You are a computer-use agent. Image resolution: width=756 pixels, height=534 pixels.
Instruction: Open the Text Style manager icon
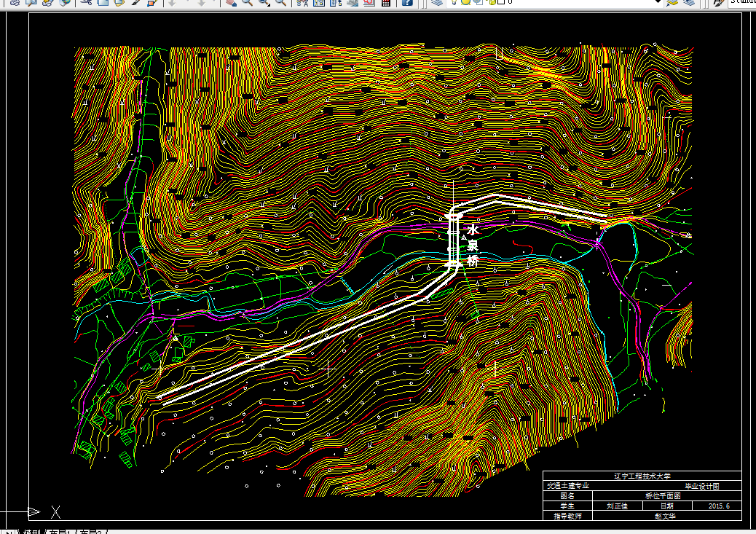(718, 2)
